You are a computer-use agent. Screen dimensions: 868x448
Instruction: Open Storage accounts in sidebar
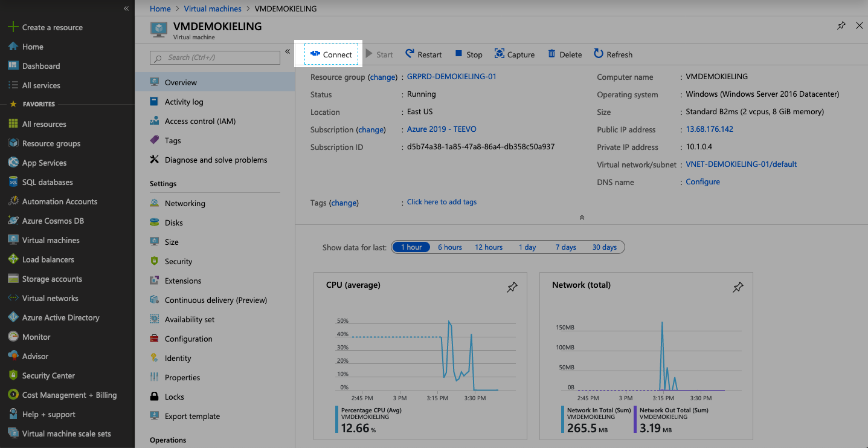52,279
